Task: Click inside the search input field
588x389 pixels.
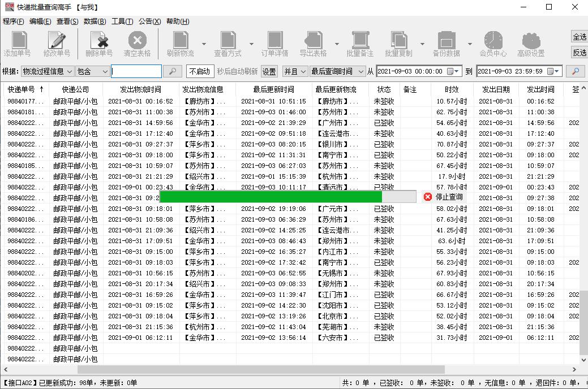Action: [136, 71]
